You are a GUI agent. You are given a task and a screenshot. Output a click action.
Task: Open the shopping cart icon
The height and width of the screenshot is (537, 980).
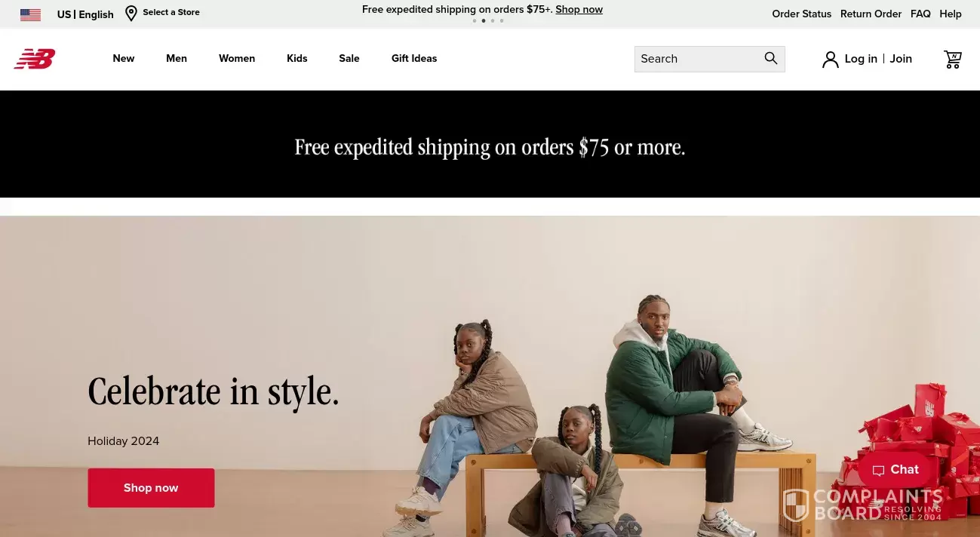tap(953, 60)
